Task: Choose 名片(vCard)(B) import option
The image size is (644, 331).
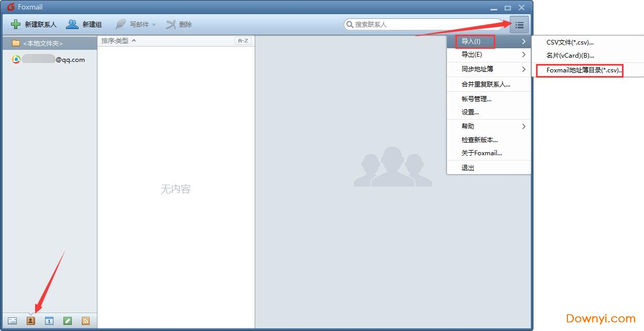Action: (570, 56)
